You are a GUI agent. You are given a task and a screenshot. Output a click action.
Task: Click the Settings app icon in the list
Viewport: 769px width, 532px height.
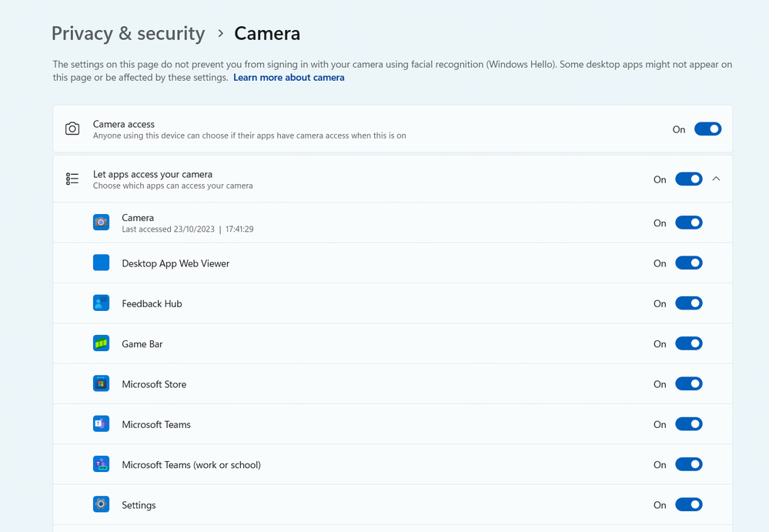point(101,504)
